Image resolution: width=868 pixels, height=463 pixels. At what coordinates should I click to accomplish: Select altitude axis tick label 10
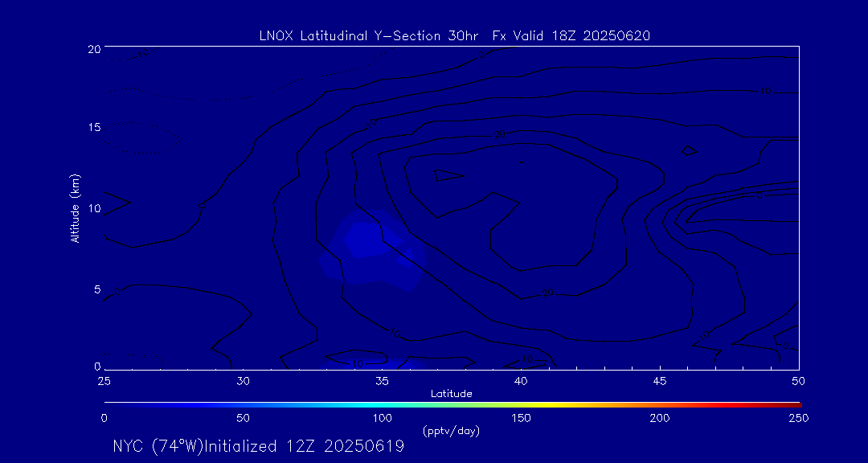pyautogui.click(x=93, y=209)
